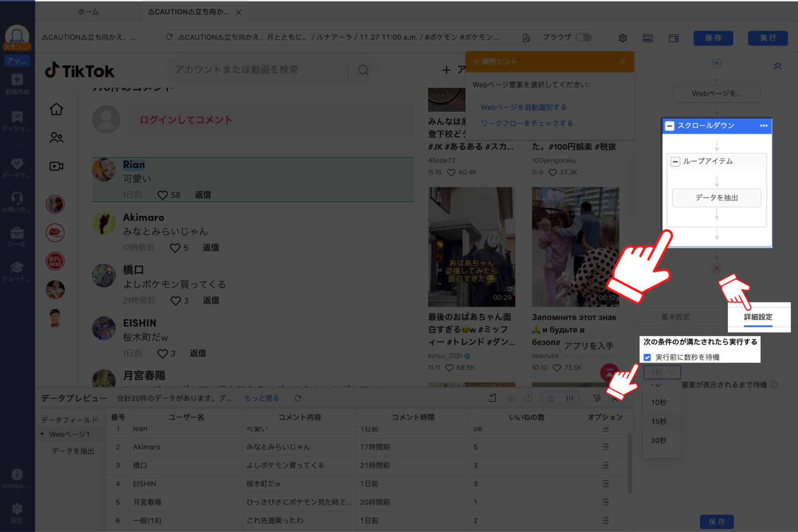Open the スクロールダウン three-dot menu
798x532 pixels.
pyautogui.click(x=764, y=126)
